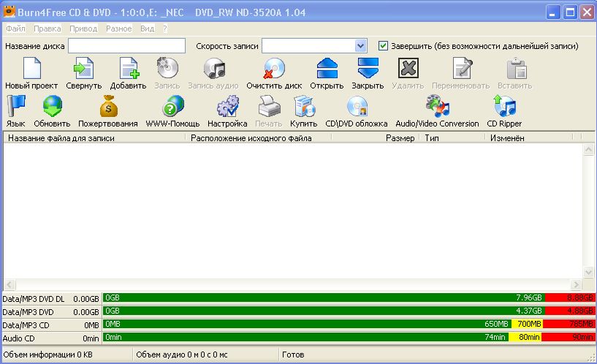Maximize the Burn4Free window
The height and width of the screenshot is (364, 597).
pyautogui.click(x=571, y=12)
